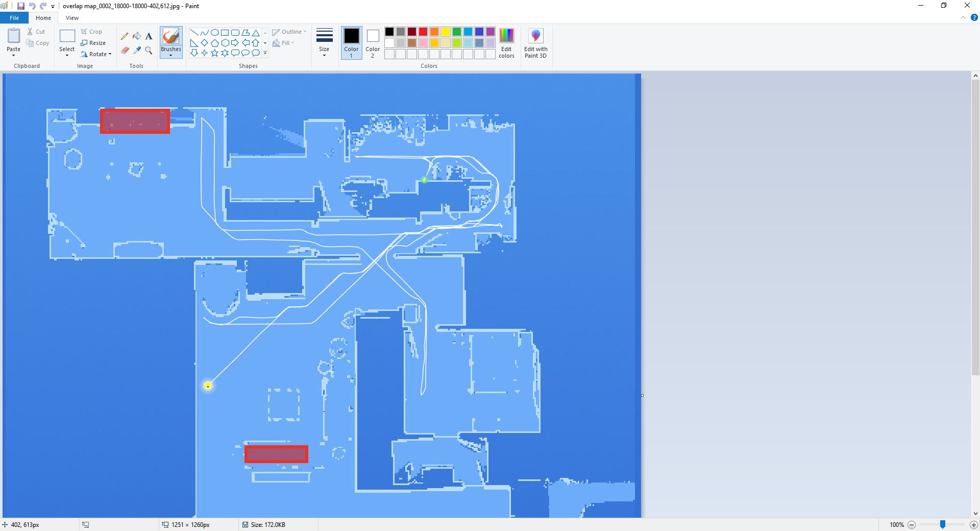Open the Size dropdown
Image resolution: width=980 pixels, height=531 pixels.
(324, 43)
